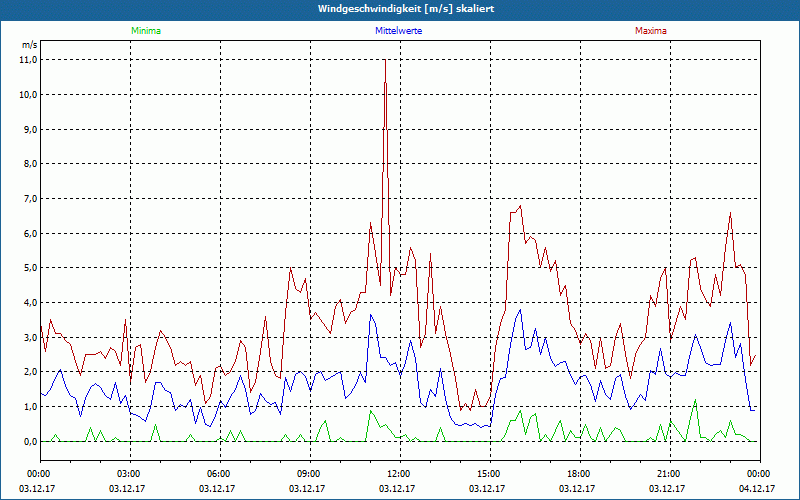Image resolution: width=800 pixels, height=500 pixels.
Task: Click the red 11,0 maxima spike peak
Action: pyautogui.click(x=385, y=61)
